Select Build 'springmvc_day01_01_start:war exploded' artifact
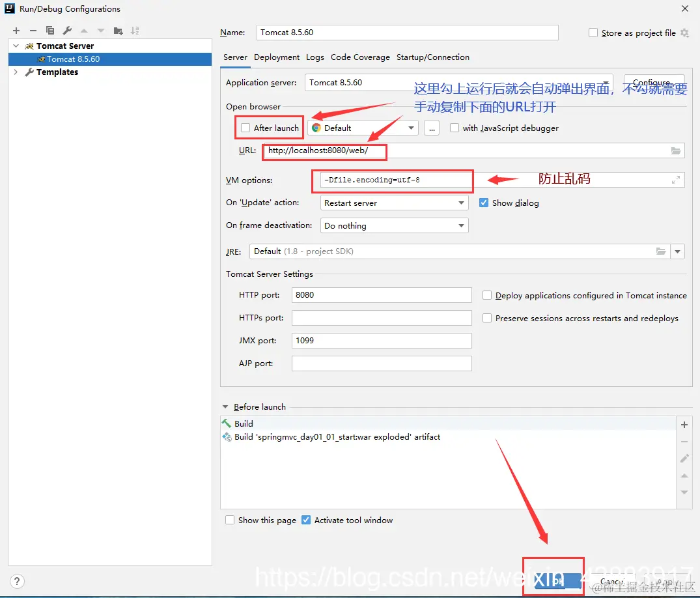 (448, 437)
